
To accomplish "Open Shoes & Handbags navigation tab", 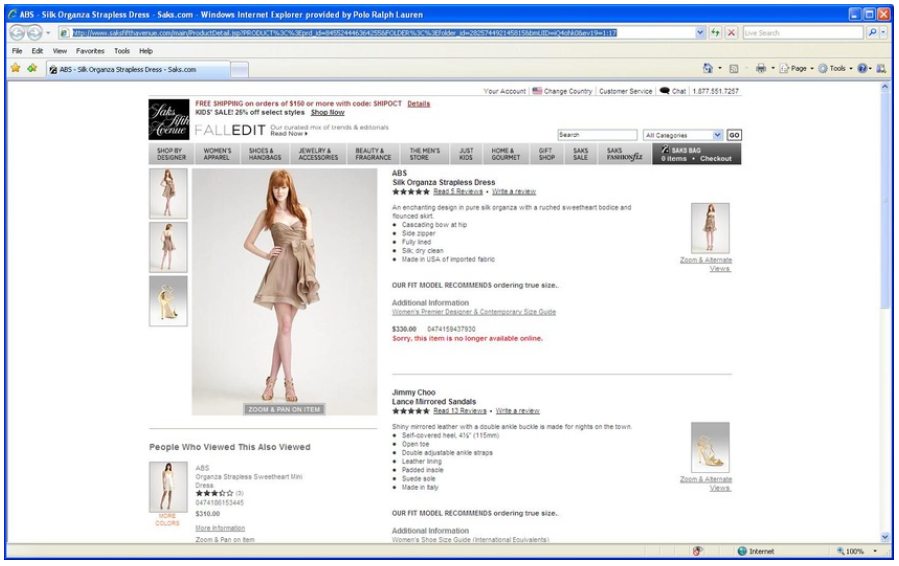I will 265,154.
